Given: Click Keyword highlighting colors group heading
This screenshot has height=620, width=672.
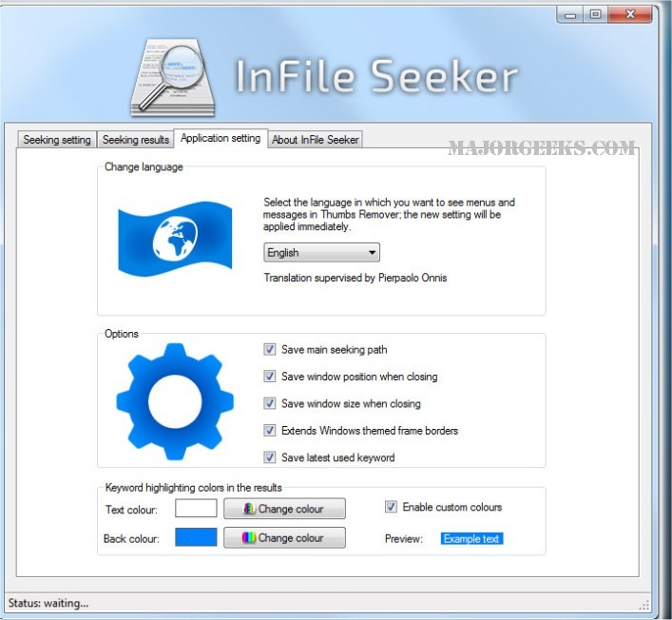Looking at the screenshot, I should tap(193, 488).
